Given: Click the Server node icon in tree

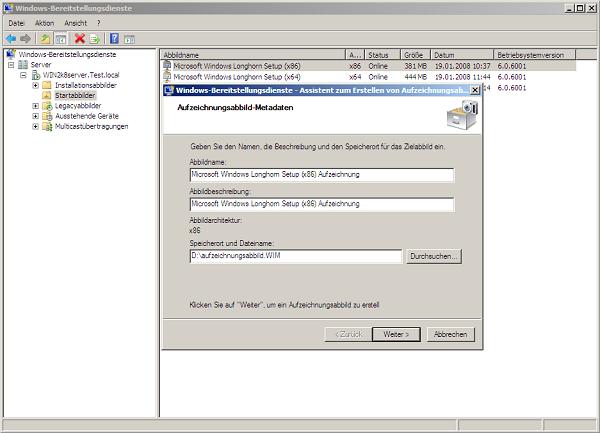Looking at the screenshot, I should click(23, 65).
